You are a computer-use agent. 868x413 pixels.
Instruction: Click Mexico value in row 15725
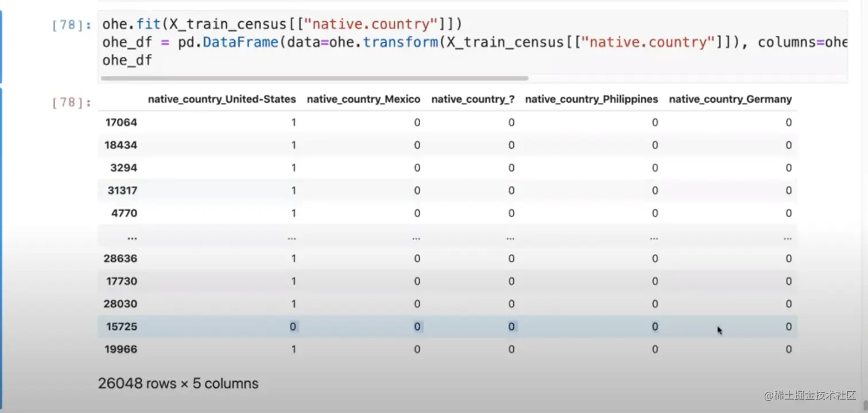(417, 327)
